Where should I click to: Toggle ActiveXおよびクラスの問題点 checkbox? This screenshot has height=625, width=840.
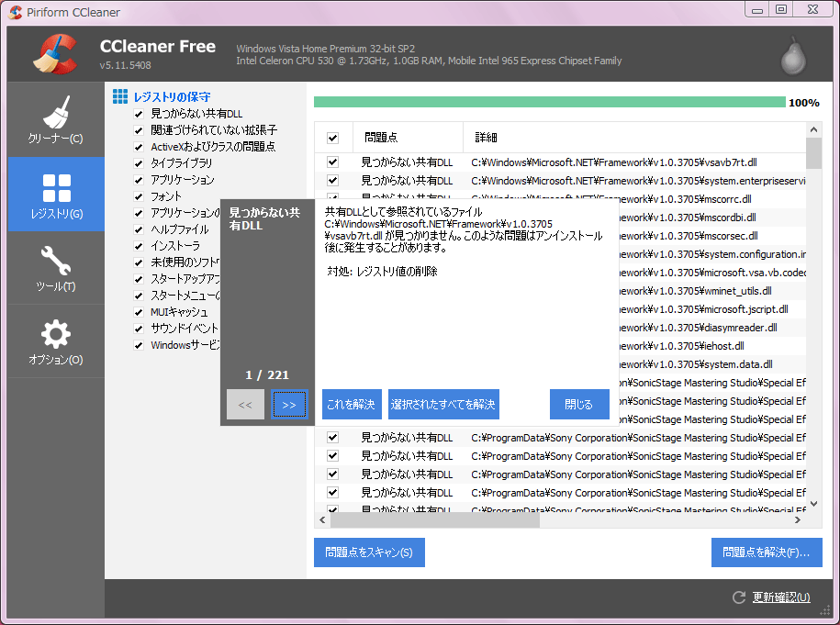coord(139,147)
